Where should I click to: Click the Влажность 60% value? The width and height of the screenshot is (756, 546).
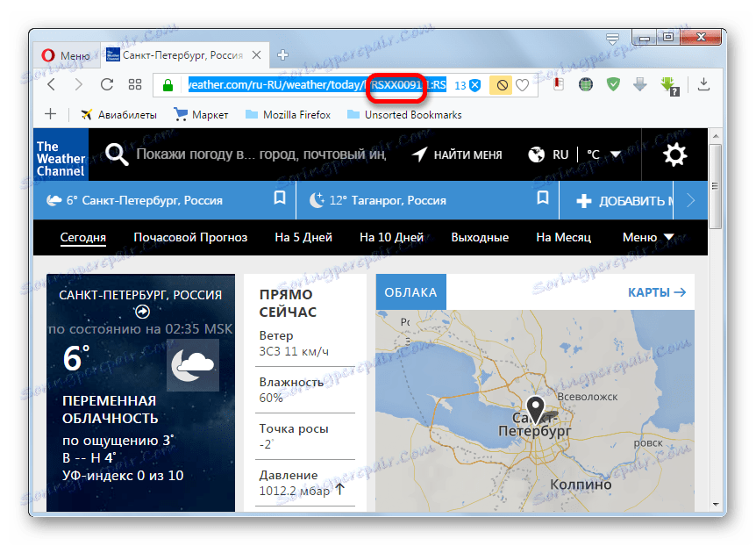271,398
